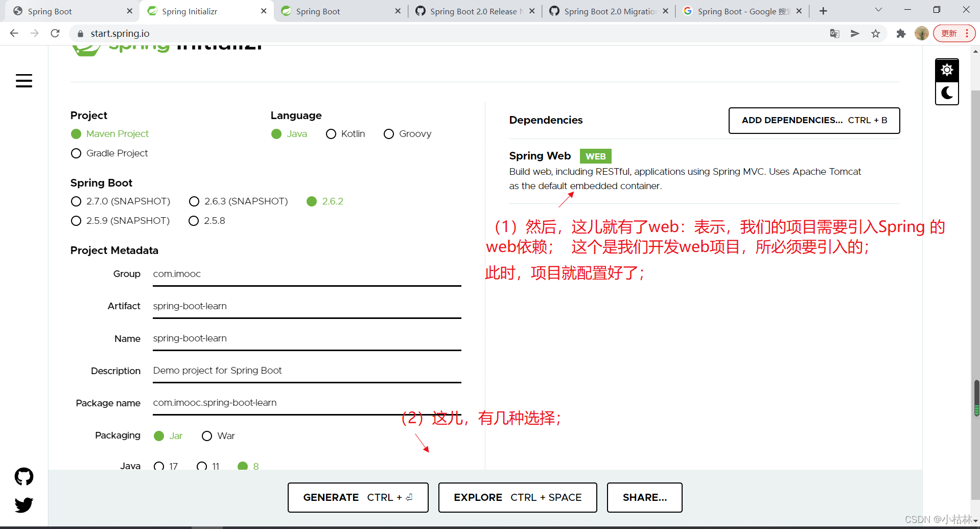Image resolution: width=980 pixels, height=529 pixels.
Task: Enable light theme with sun icon
Action: click(x=946, y=70)
